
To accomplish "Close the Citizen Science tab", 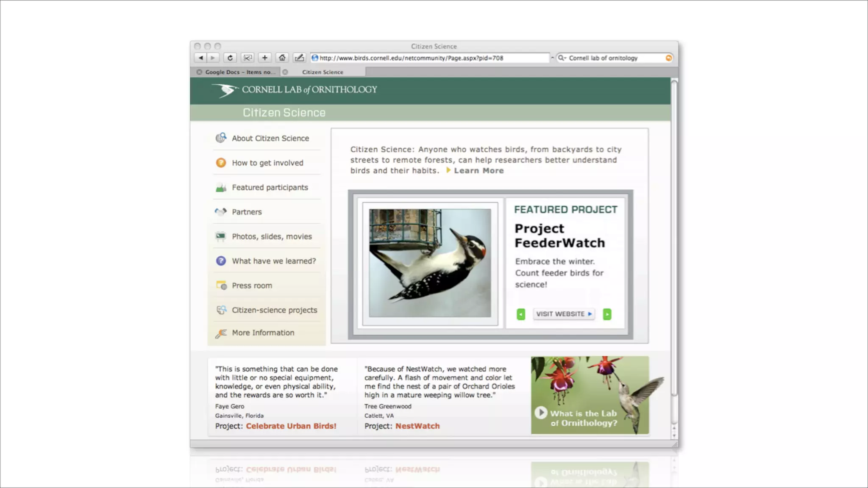I will coord(285,72).
